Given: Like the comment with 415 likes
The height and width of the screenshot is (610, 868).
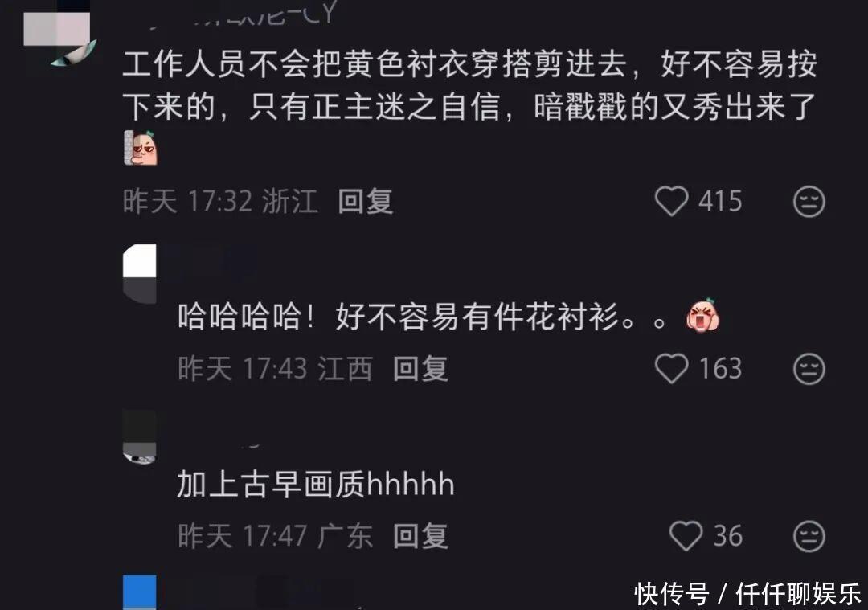Looking at the screenshot, I should coord(671,201).
